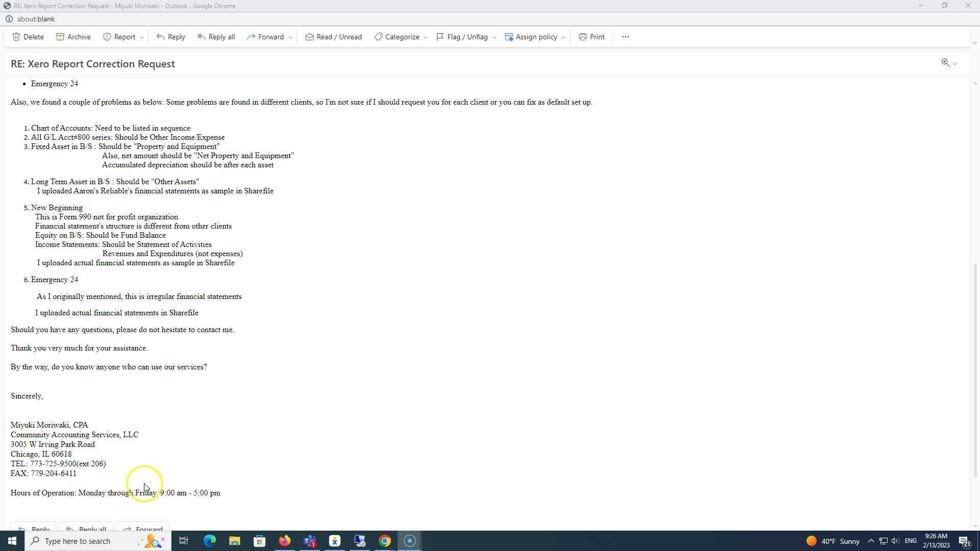Print the email
The image size is (980, 551).
click(592, 37)
